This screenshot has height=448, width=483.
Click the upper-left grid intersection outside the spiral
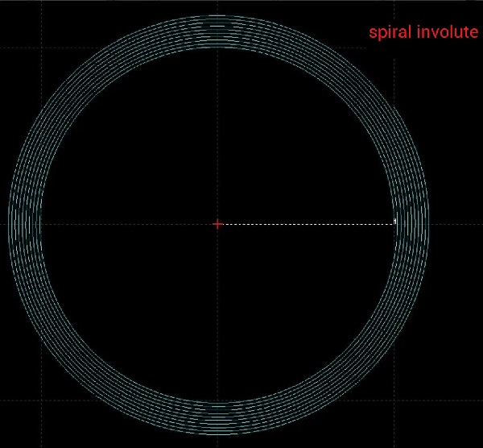41,48
